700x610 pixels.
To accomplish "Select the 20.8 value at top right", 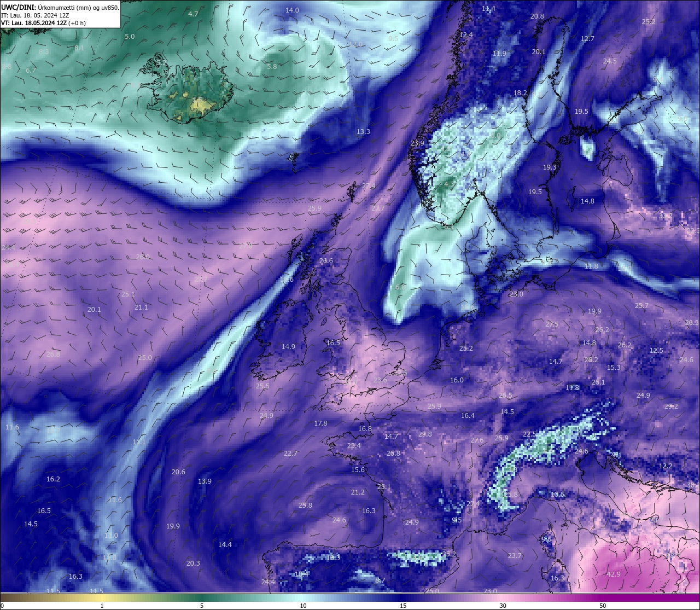I will [538, 16].
